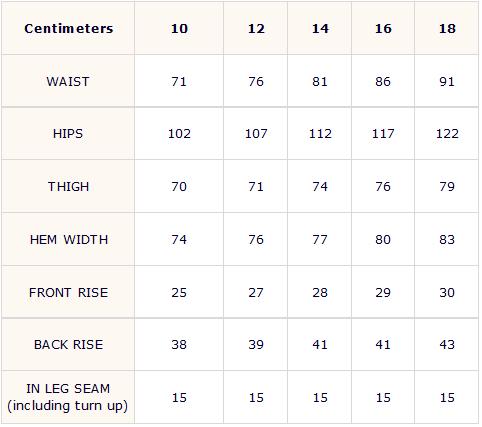This screenshot has width=482, height=427.
Task: Click the Centimeters header cell
Action: 68,29
